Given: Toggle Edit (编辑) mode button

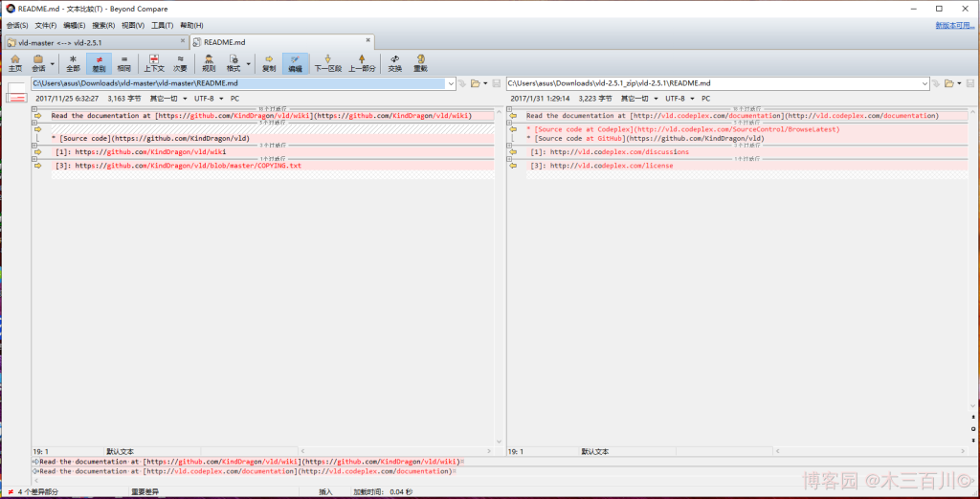Looking at the screenshot, I should (x=296, y=63).
